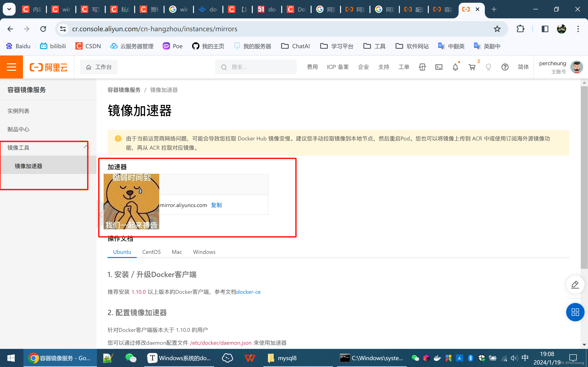Click the 支持 top navigation menu item
Screen dimensions: 588x367
point(383,67)
